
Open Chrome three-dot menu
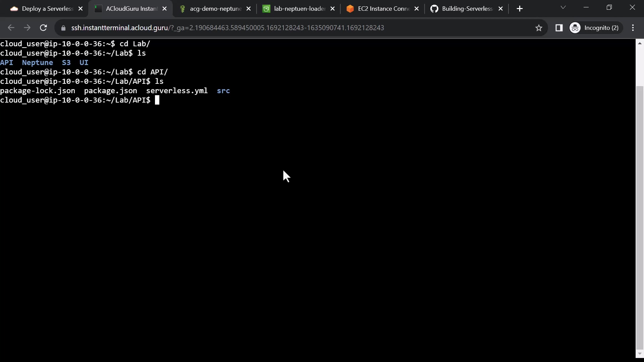click(633, 28)
